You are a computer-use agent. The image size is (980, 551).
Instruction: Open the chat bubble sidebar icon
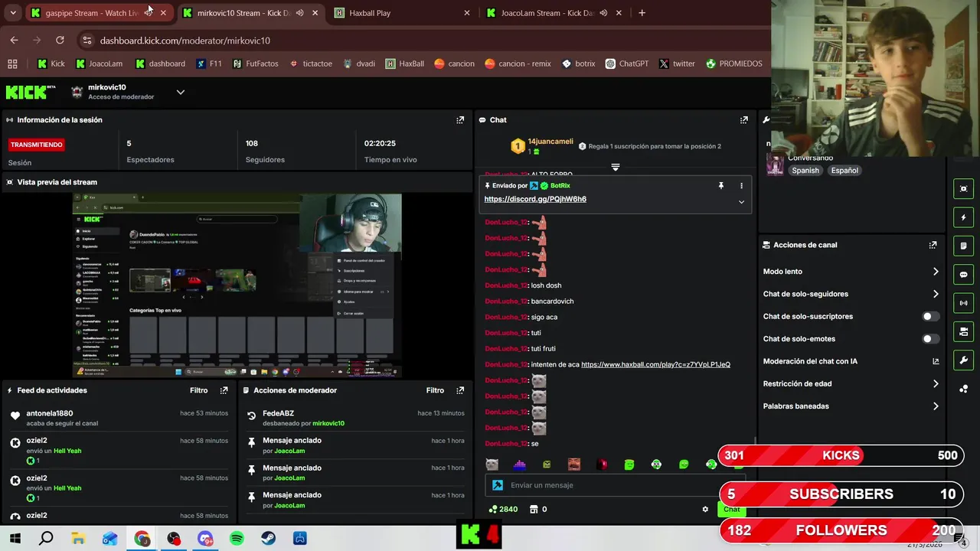(x=963, y=274)
